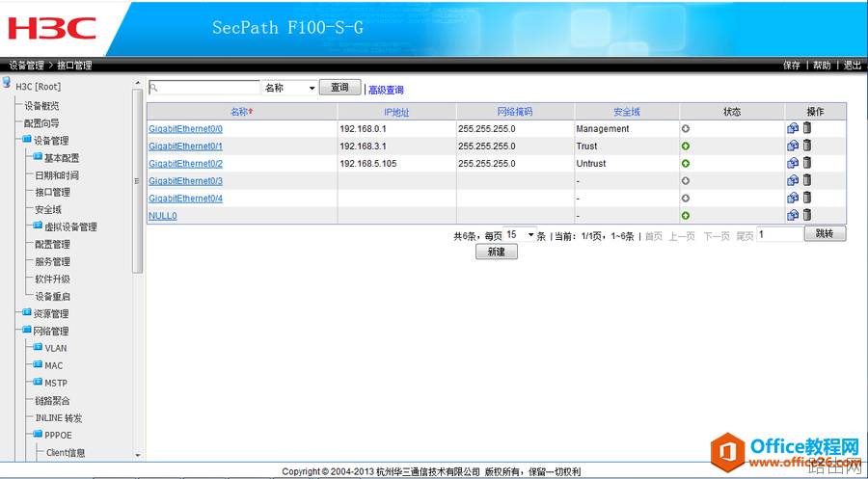868x479 pixels.
Task: Select 接口管理 in the sidebar
Action: click(x=53, y=193)
